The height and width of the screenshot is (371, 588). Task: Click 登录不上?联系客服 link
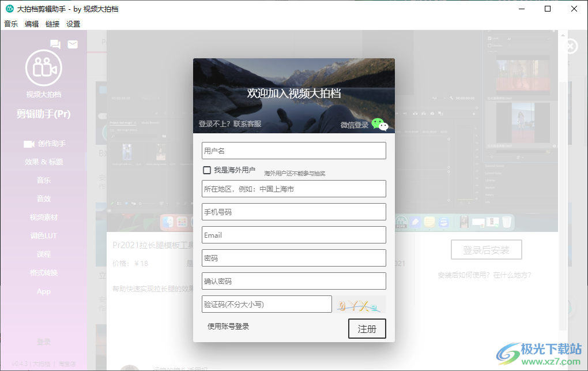(x=230, y=124)
